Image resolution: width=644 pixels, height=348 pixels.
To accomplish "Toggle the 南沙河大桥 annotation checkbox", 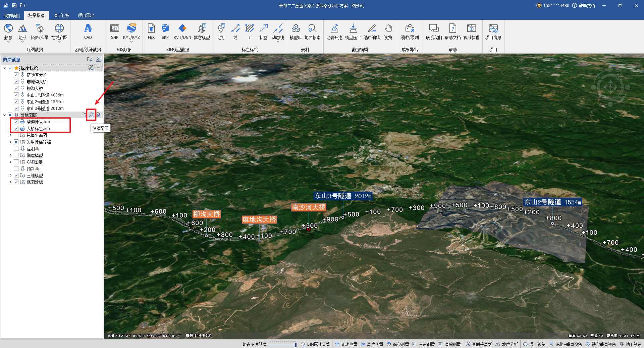I will click(x=16, y=75).
